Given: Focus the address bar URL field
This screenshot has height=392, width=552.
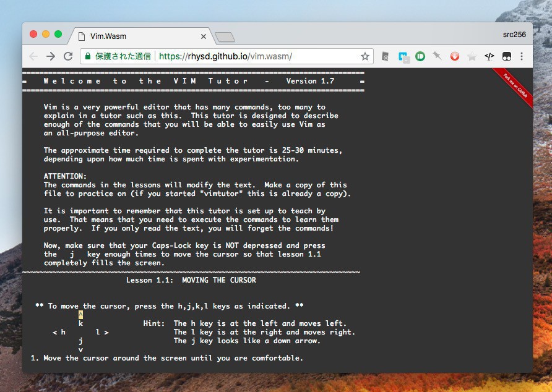Looking at the screenshot, I should 225,56.
